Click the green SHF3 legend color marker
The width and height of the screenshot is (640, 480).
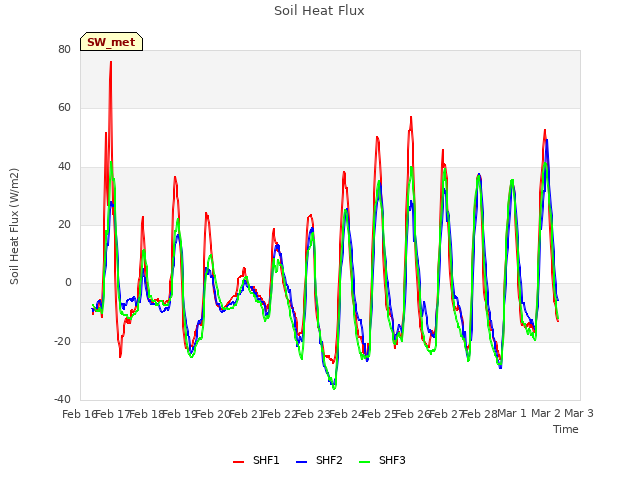(x=364, y=462)
